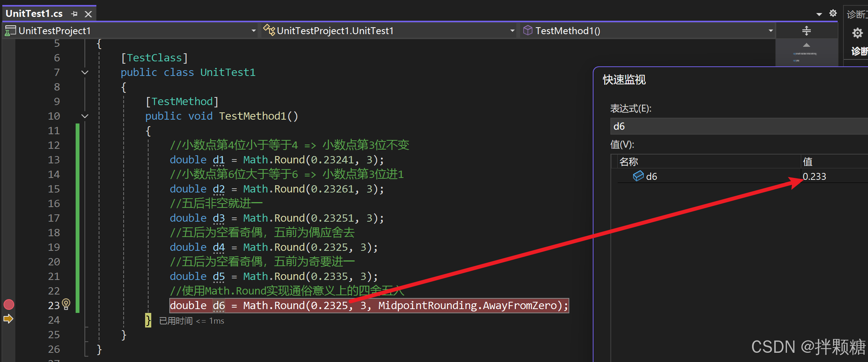Click the cube icon beside TestMethod1()

528,30
